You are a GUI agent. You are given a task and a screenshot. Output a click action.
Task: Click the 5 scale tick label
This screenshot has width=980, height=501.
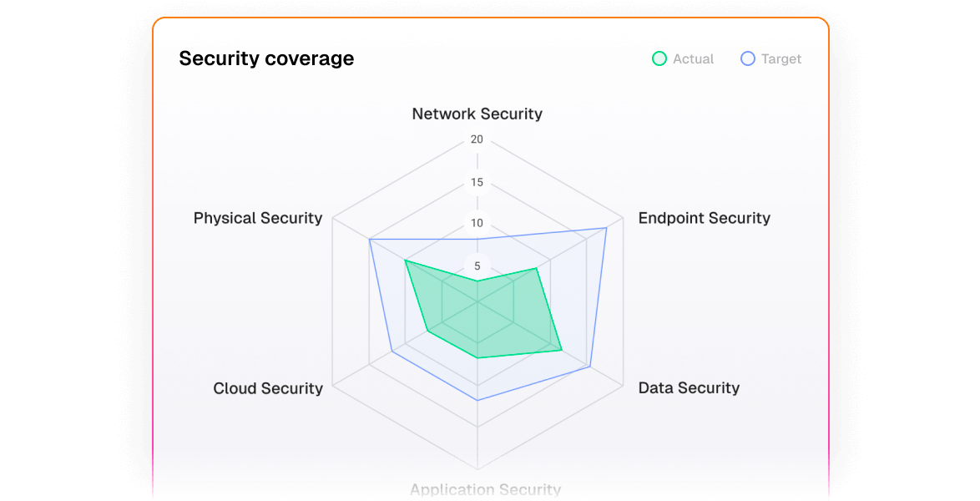(477, 266)
